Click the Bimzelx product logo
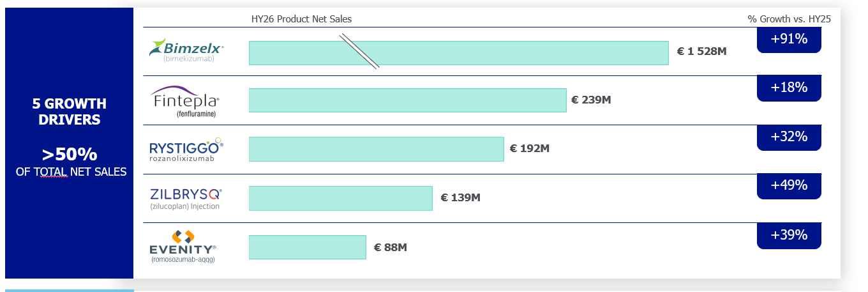This screenshot has height=292, width=868. (x=186, y=50)
